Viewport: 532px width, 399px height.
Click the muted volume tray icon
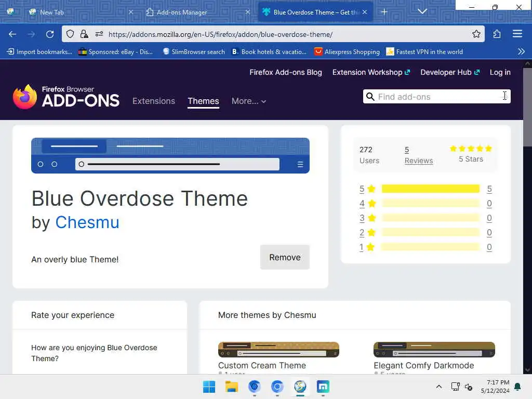pyautogui.click(x=469, y=387)
